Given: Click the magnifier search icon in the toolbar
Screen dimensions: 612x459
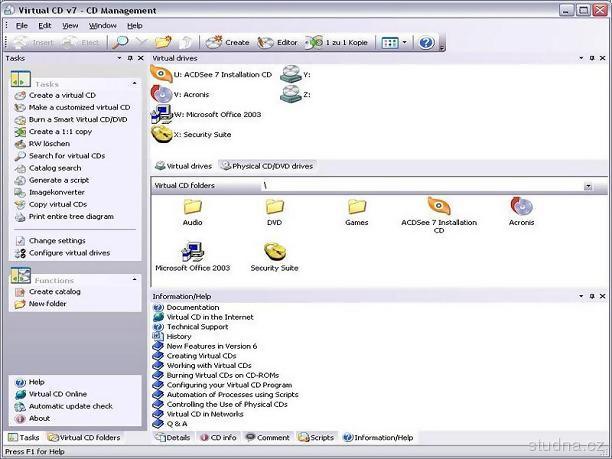Looking at the screenshot, I should tap(120, 43).
